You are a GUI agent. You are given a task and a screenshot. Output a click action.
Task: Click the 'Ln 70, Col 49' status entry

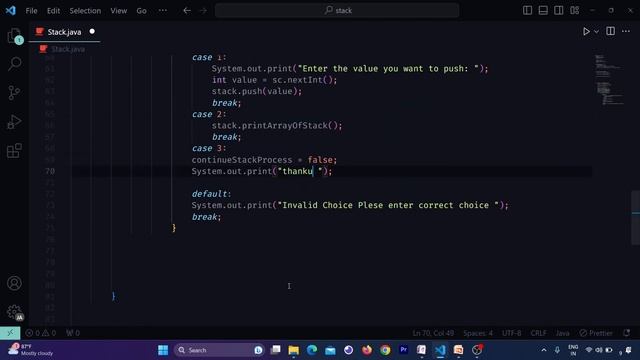pos(433,333)
